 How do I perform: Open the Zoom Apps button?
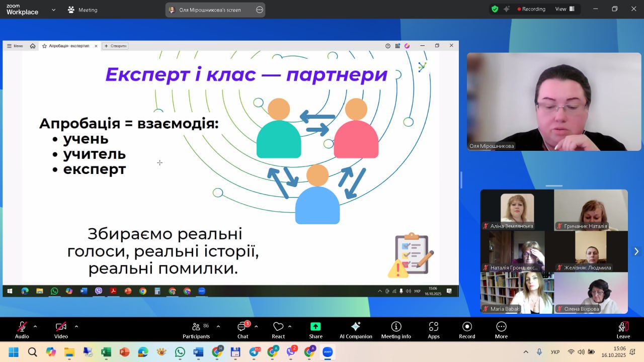click(434, 330)
